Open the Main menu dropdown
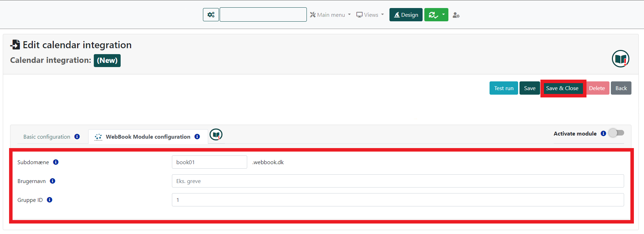The height and width of the screenshot is (234, 644). click(x=330, y=15)
